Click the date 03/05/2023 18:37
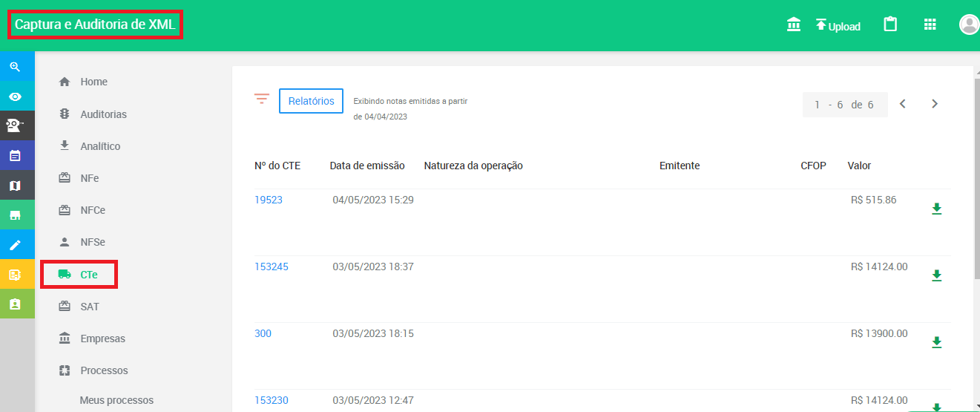Image resolution: width=980 pixels, height=412 pixels. pos(373,267)
